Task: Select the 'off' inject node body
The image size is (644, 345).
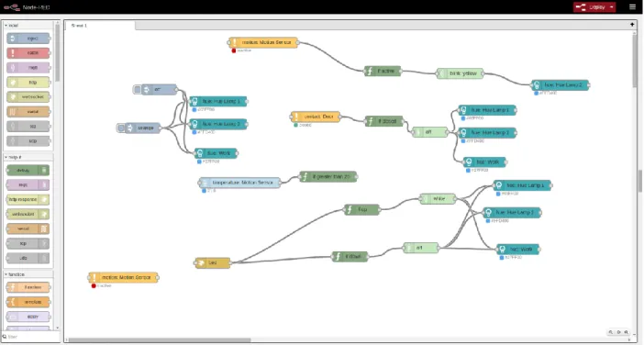Action: pyautogui.click(x=159, y=89)
